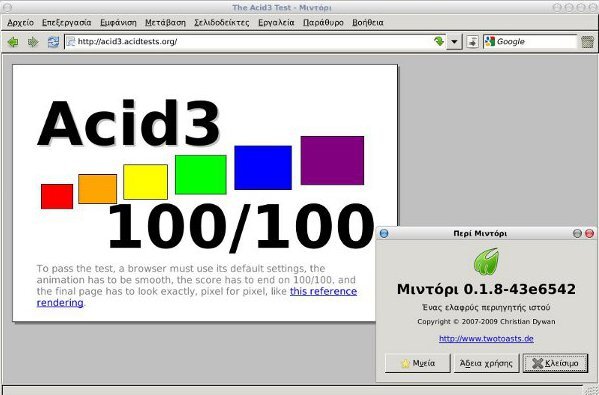Screen dimensions: 599x395
Task: Open the Βοήθεια menu
Action: pos(367,23)
